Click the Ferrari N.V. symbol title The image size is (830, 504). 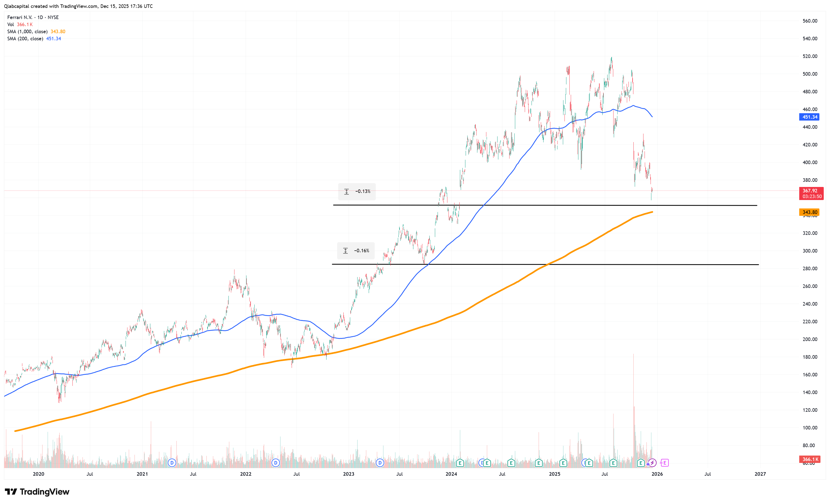20,17
